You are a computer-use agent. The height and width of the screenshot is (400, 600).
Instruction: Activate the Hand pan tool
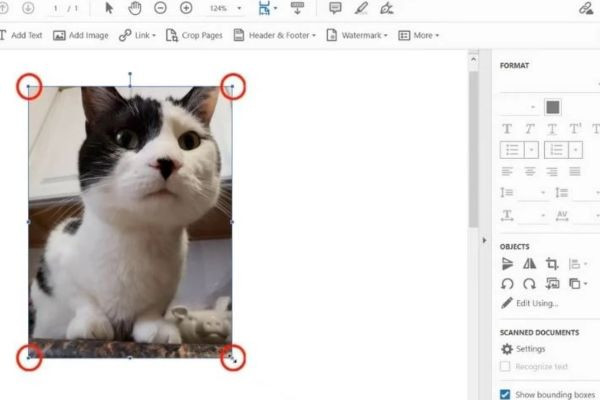click(x=134, y=8)
